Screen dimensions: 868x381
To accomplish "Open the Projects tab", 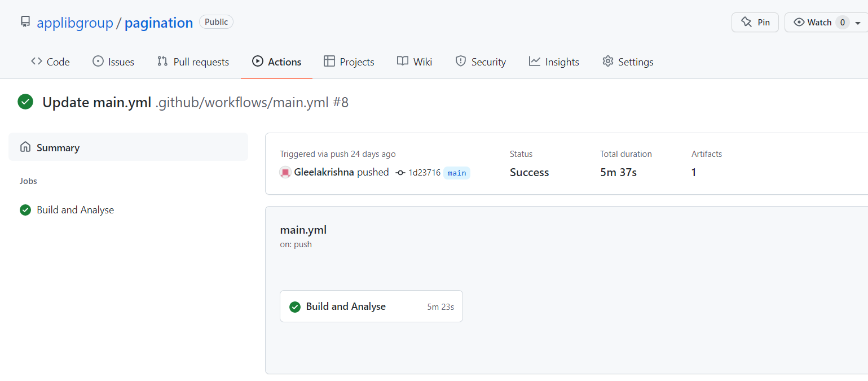I will tap(349, 62).
